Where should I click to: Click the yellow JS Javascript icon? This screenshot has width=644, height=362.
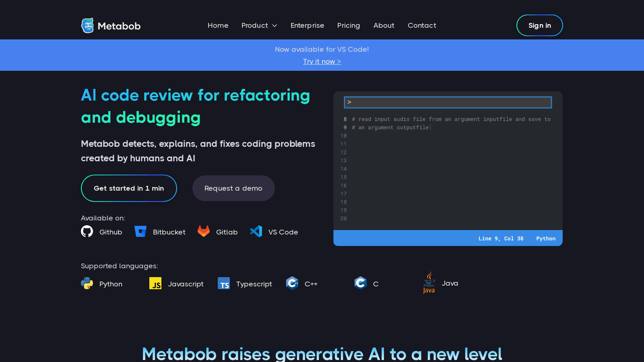155,283
